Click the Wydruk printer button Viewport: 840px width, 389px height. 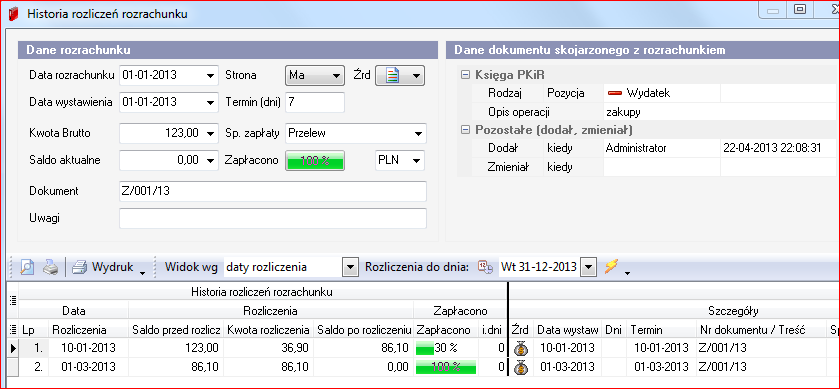103,266
